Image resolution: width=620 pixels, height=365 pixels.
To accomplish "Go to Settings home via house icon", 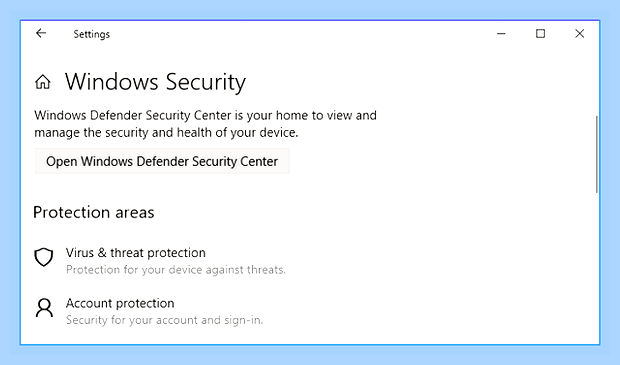I will pyautogui.click(x=43, y=82).
